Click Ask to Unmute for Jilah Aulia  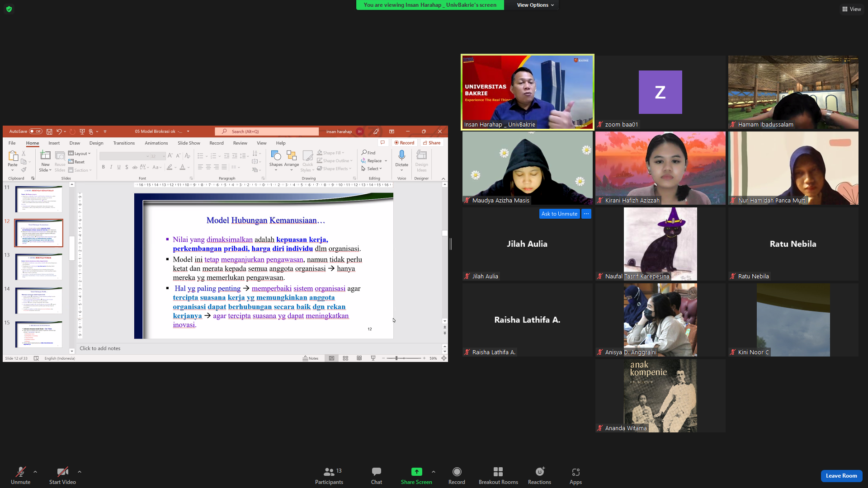point(559,214)
